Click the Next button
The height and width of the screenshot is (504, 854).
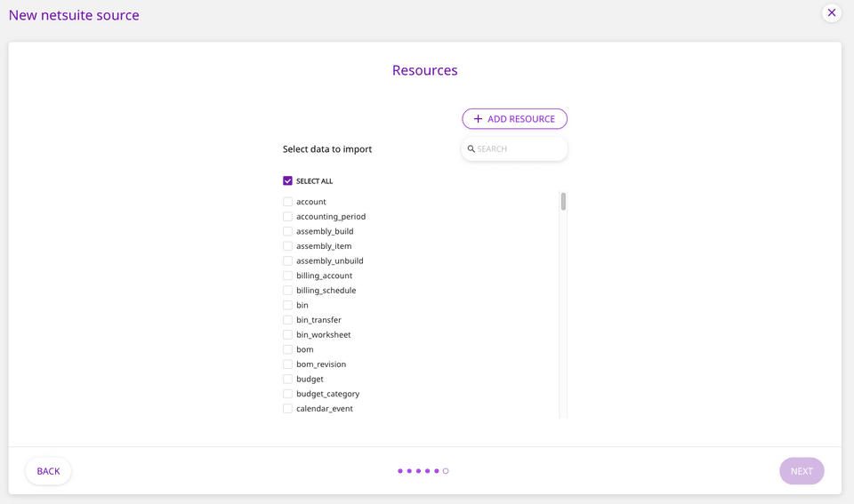click(802, 471)
